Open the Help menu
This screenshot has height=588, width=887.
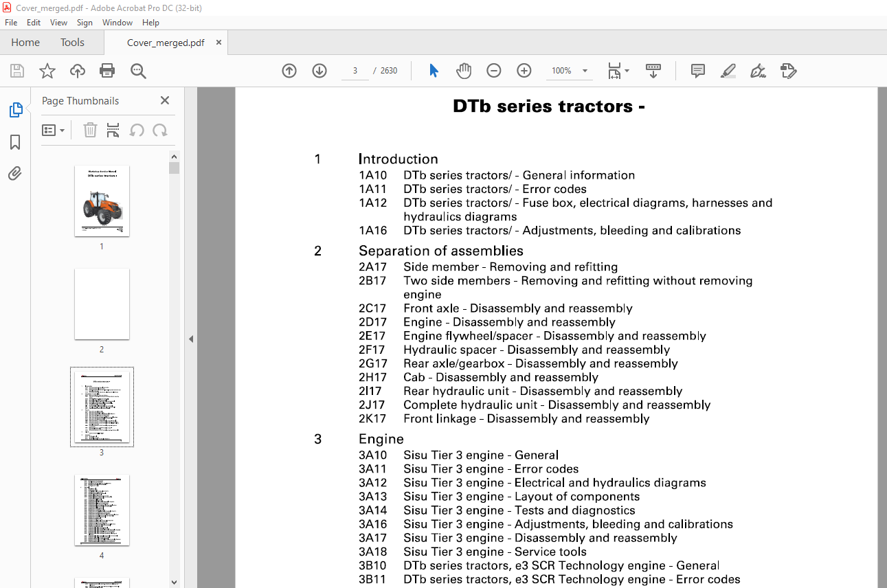pos(150,23)
